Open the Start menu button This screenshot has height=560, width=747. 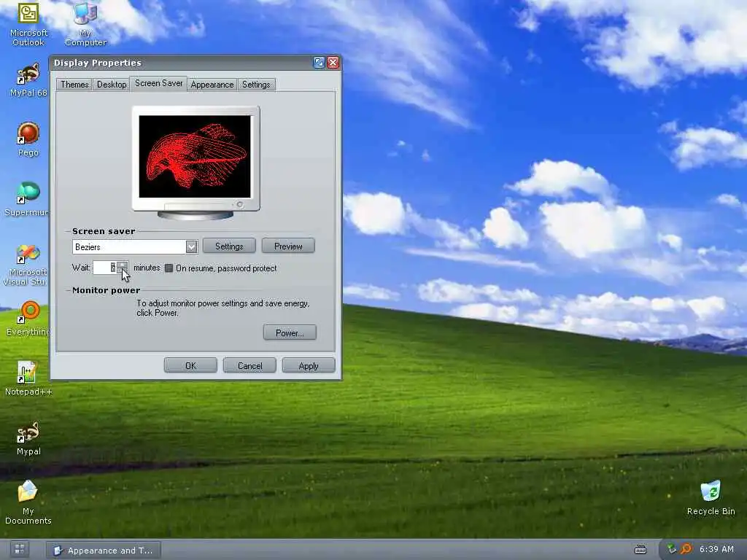(20, 549)
